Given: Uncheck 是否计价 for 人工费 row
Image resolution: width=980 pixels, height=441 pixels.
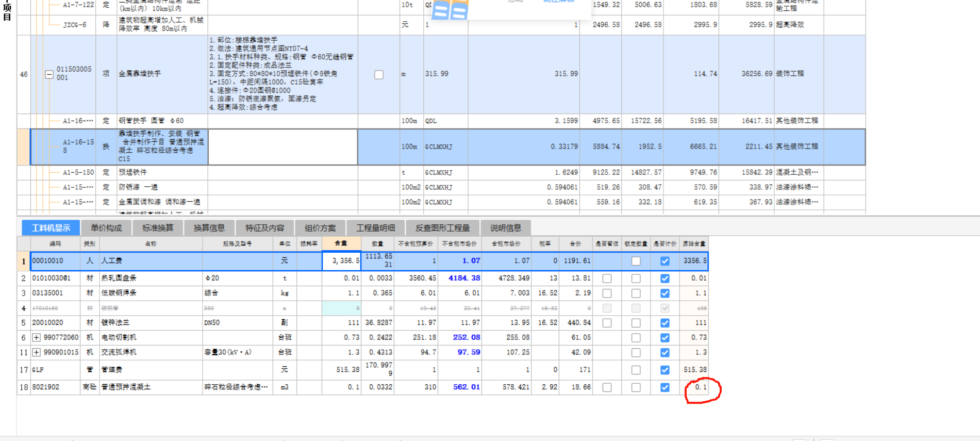Looking at the screenshot, I should click(665, 261).
